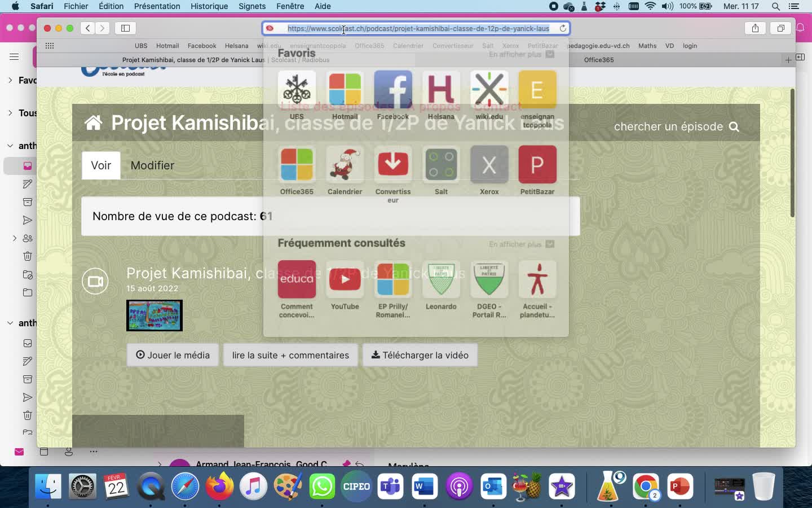Click the Télécharger la vidéo button
The width and height of the screenshot is (812, 508).
pyautogui.click(x=420, y=355)
